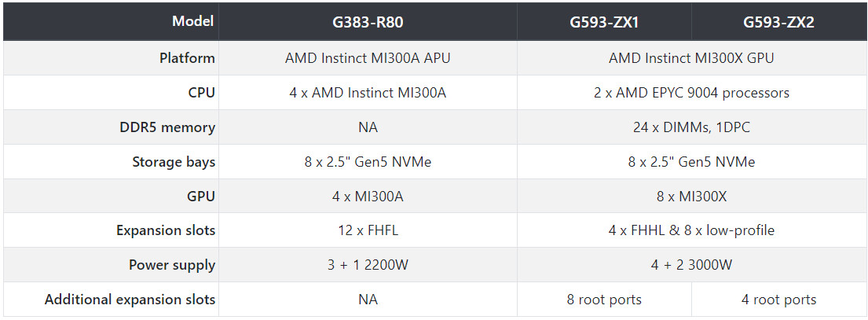Click the 4 x AMD Instinct MI300A cell
868x320 pixels.
tap(368, 93)
